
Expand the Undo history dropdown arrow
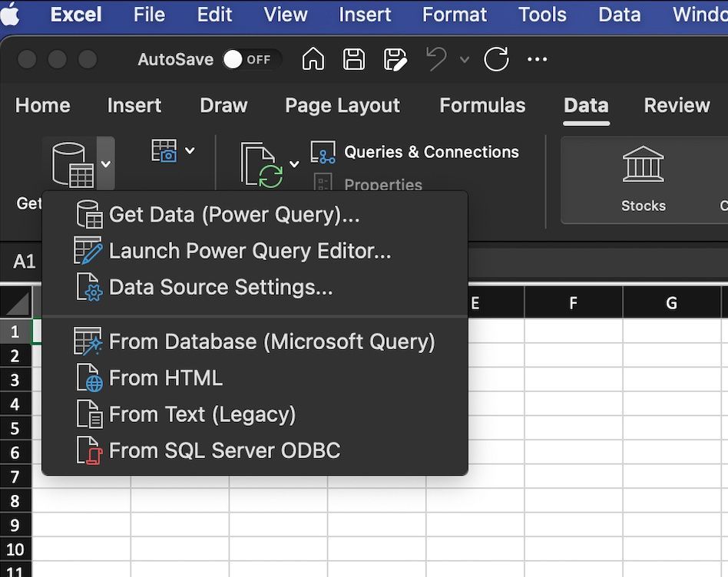[x=464, y=60]
